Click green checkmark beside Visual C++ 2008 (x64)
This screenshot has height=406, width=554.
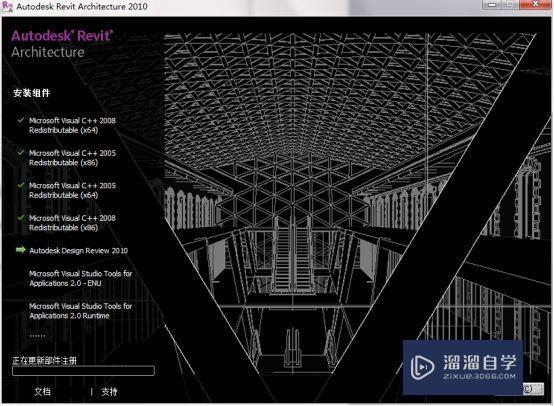(21, 120)
